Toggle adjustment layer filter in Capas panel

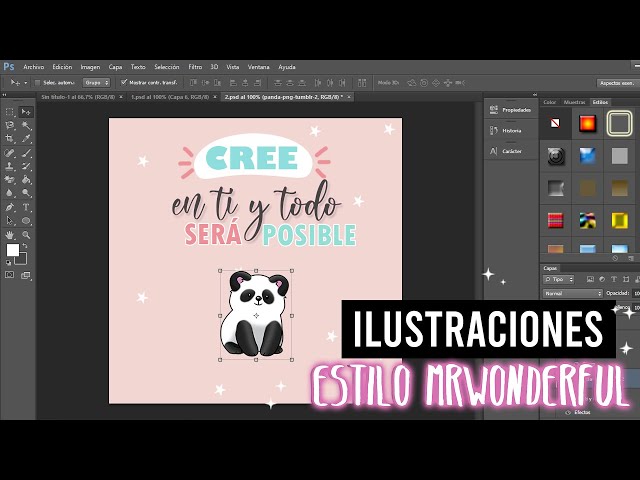coord(602,280)
